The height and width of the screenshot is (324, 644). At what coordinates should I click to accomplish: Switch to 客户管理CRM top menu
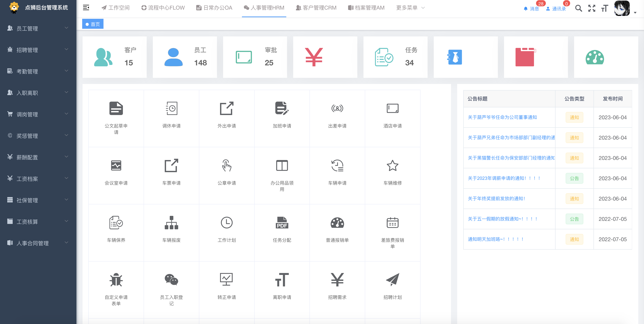click(316, 8)
